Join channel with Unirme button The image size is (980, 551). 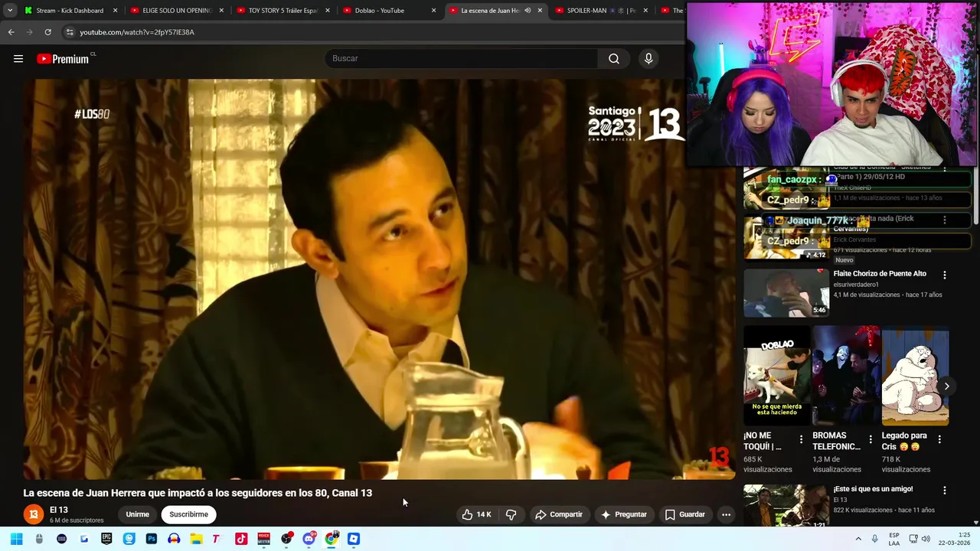(138, 514)
